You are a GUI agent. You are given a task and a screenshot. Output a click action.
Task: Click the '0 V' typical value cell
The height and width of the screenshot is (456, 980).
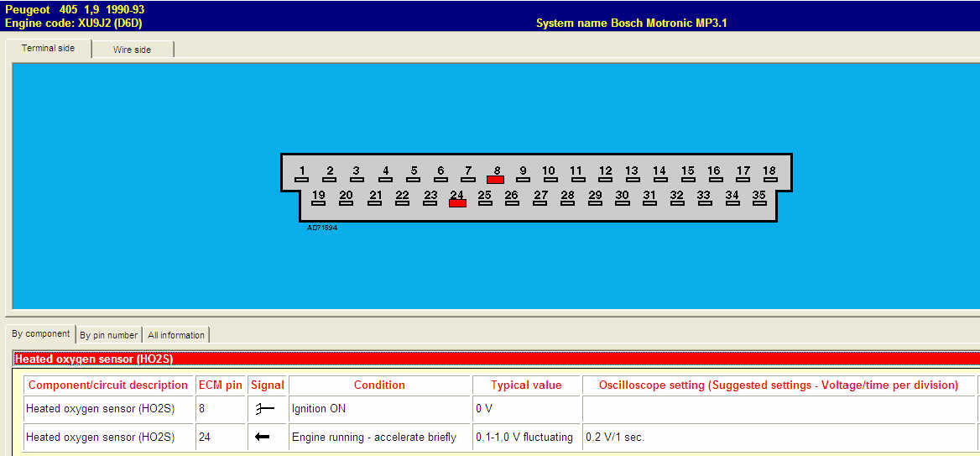pyautogui.click(x=526, y=409)
